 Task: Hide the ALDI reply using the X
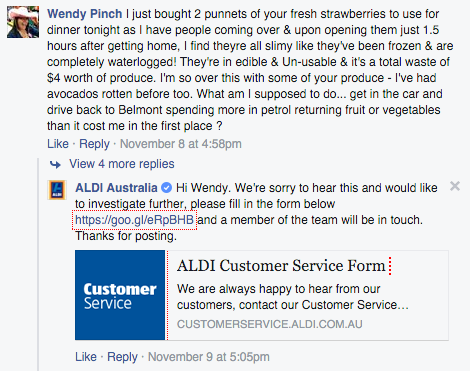pyautogui.click(x=455, y=186)
